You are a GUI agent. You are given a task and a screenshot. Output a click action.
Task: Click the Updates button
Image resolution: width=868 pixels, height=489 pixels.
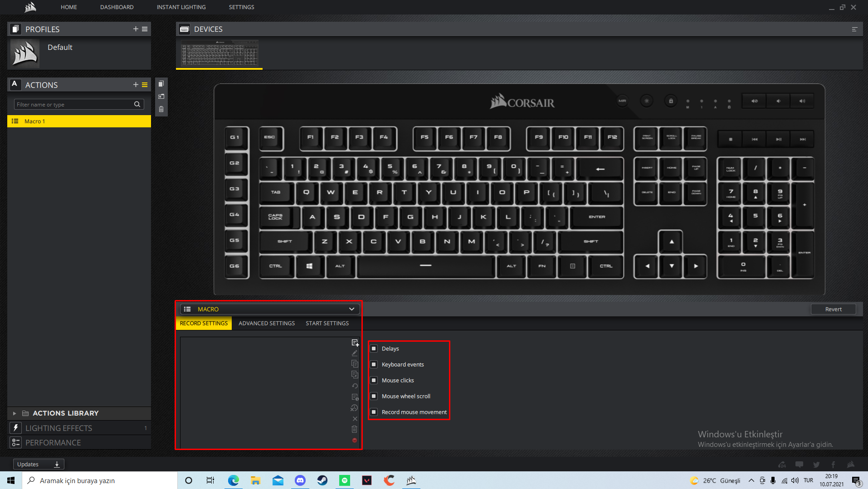[x=39, y=464]
